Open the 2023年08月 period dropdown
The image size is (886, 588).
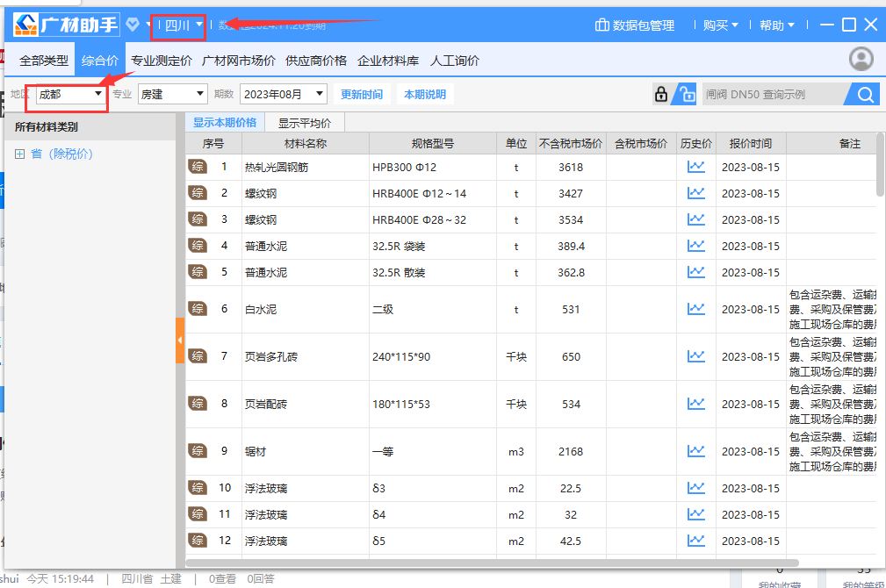point(284,94)
